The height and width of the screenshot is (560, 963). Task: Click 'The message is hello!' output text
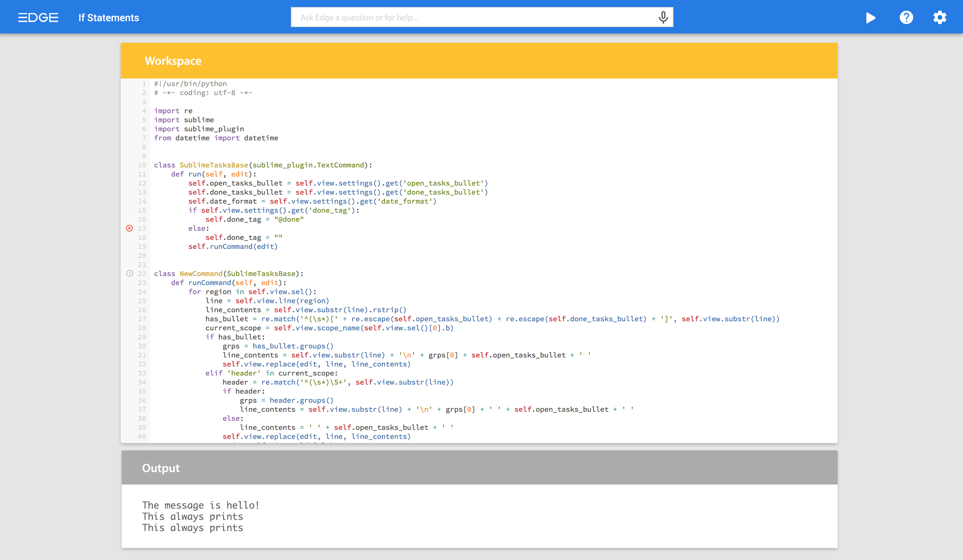[201, 505]
